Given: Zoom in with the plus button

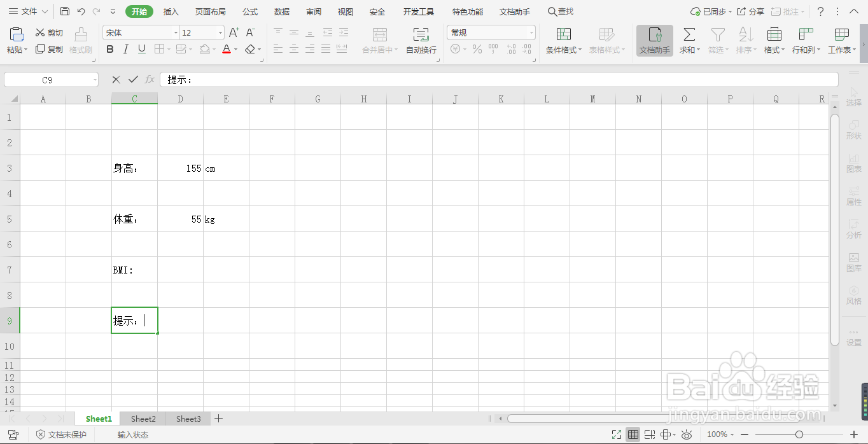Looking at the screenshot, I should point(853,434).
